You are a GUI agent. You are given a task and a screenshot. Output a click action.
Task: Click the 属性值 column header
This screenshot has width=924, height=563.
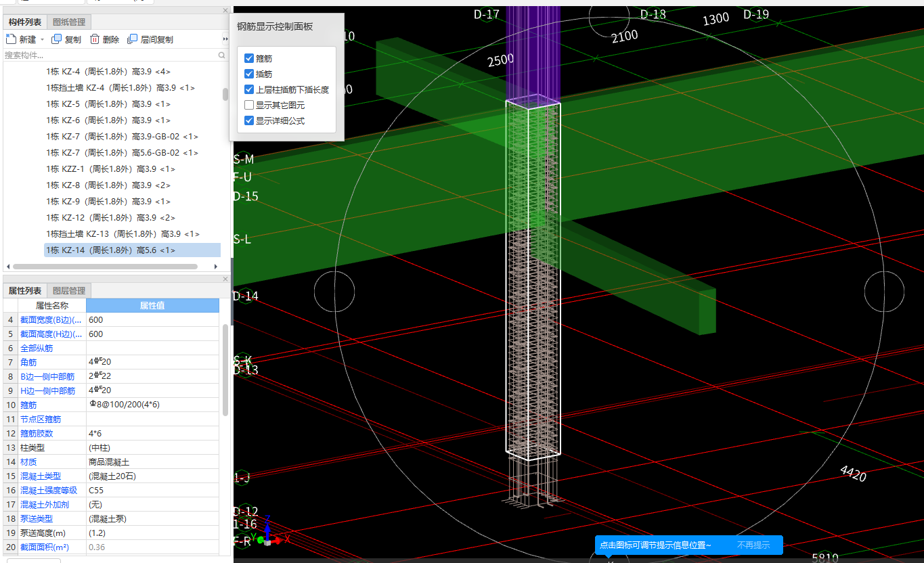[x=152, y=305]
